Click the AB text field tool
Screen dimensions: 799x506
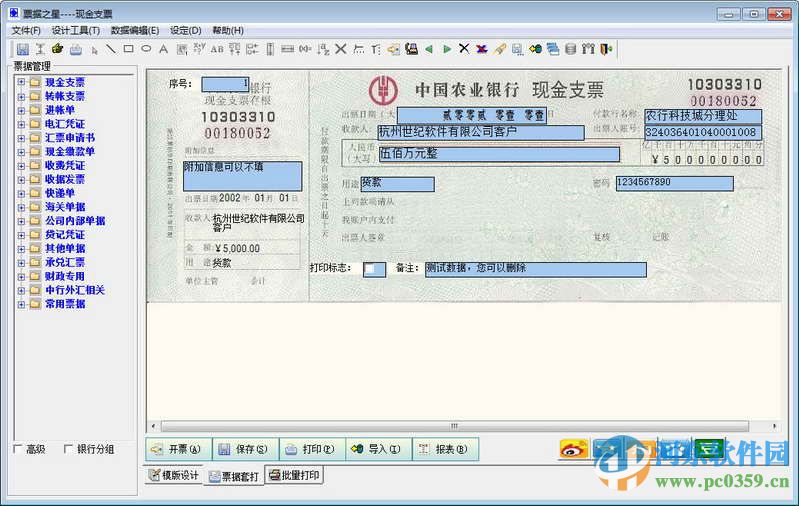(x=217, y=49)
